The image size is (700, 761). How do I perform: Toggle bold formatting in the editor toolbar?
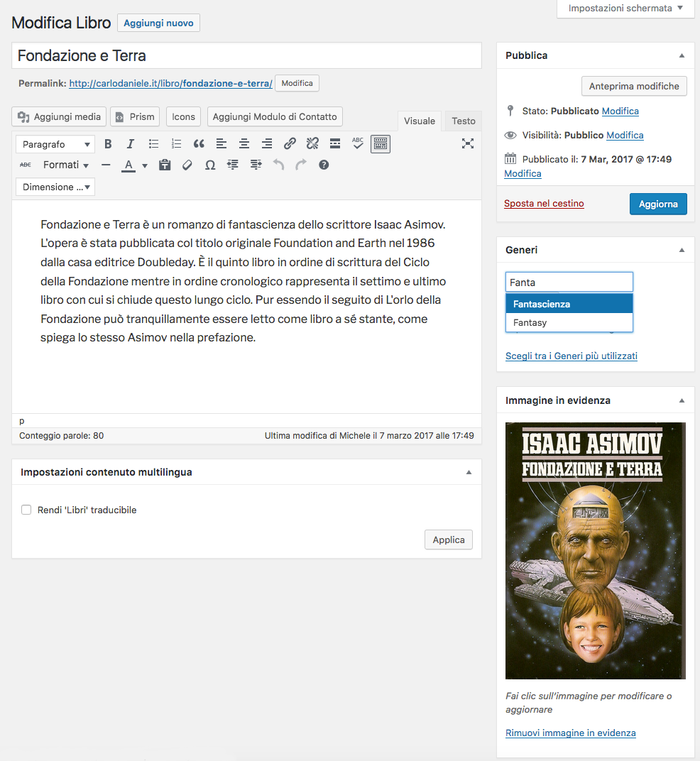pyautogui.click(x=108, y=144)
